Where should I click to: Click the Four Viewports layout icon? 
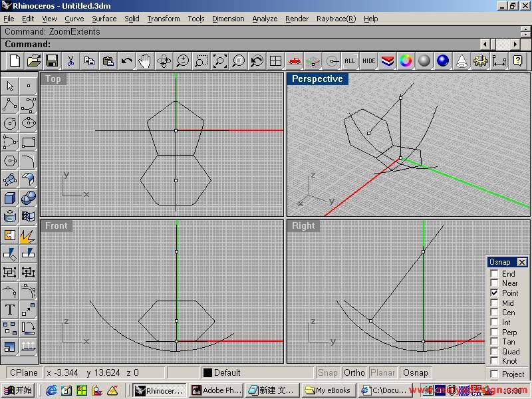click(x=275, y=61)
